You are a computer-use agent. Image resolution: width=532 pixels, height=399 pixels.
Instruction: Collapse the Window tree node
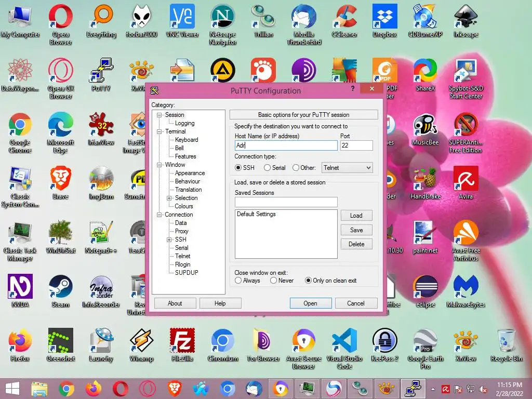point(159,165)
